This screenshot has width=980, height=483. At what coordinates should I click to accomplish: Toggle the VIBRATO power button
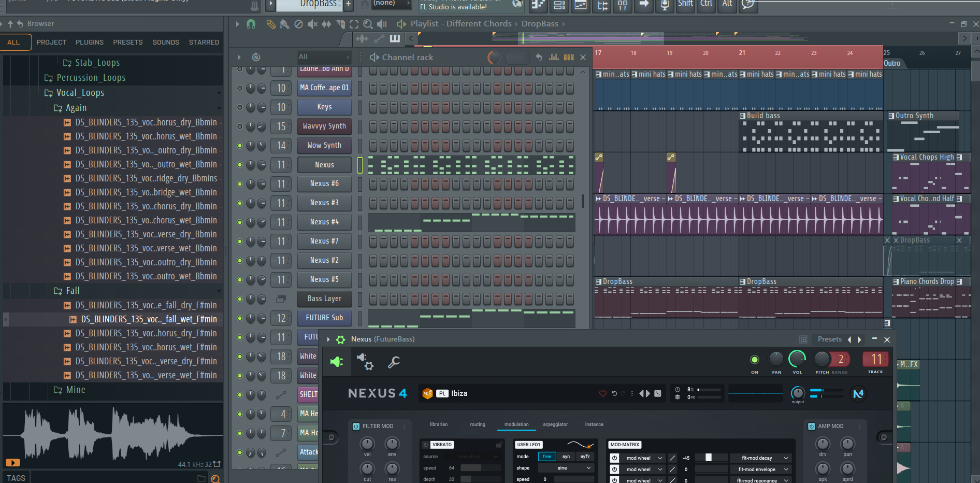tap(426, 445)
